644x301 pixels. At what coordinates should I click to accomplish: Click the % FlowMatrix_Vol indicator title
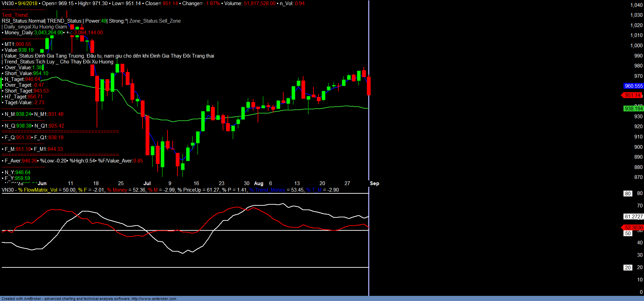pyautogui.click(x=38, y=190)
